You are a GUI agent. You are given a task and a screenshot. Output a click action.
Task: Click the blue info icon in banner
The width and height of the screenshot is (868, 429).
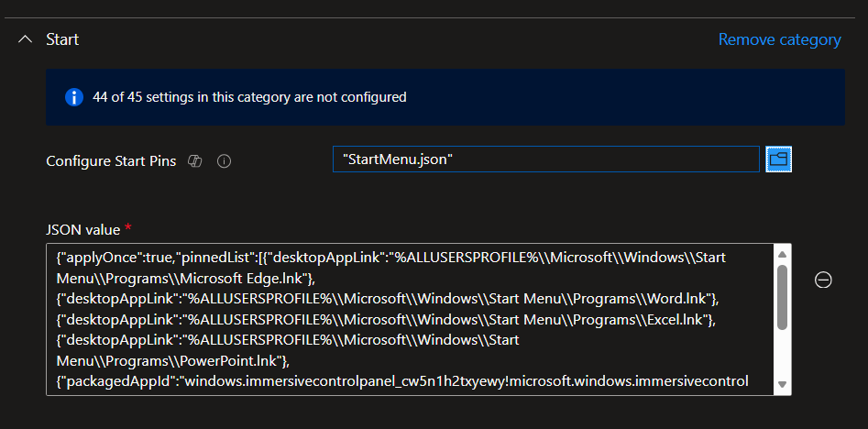(74, 96)
